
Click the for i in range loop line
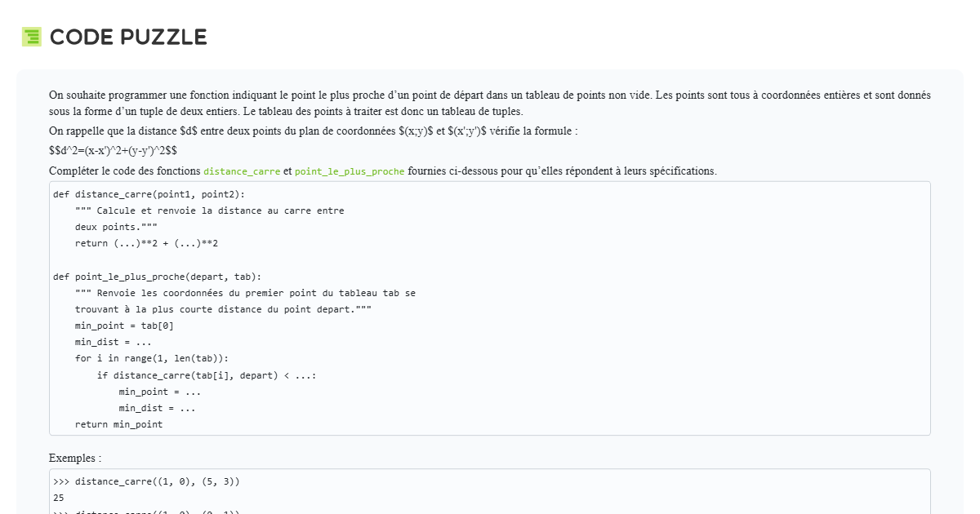coord(151,358)
